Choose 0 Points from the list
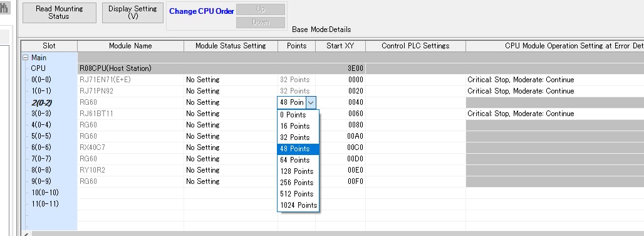This screenshot has height=236, width=644. coord(298,115)
